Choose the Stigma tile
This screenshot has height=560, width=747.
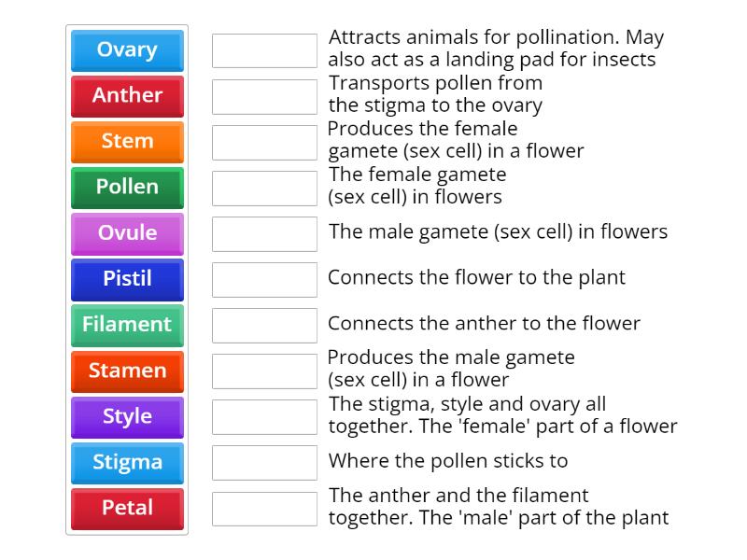127,463
